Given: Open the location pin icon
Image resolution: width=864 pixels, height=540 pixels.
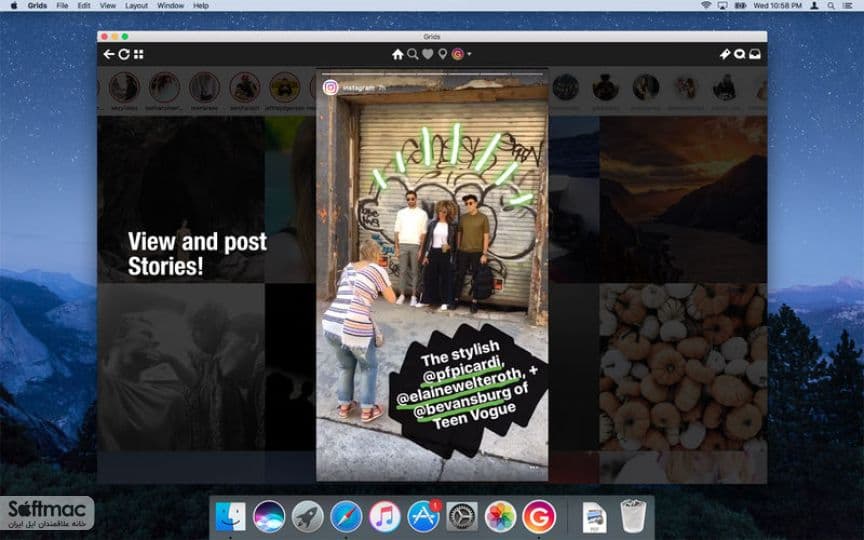Looking at the screenshot, I should click(x=442, y=54).
